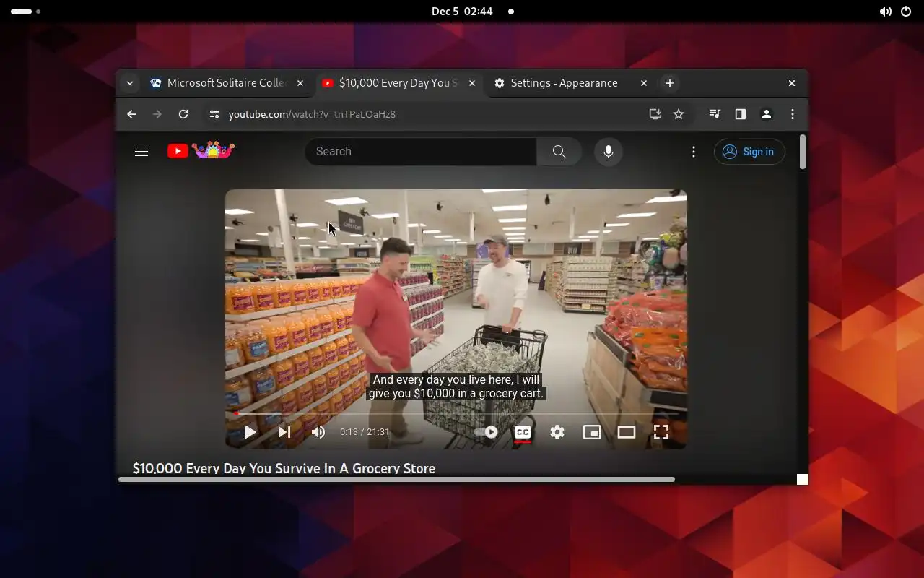Viewport: 924px width, 578px height.
Task: Click the search magnifier button
Action: 559,151
